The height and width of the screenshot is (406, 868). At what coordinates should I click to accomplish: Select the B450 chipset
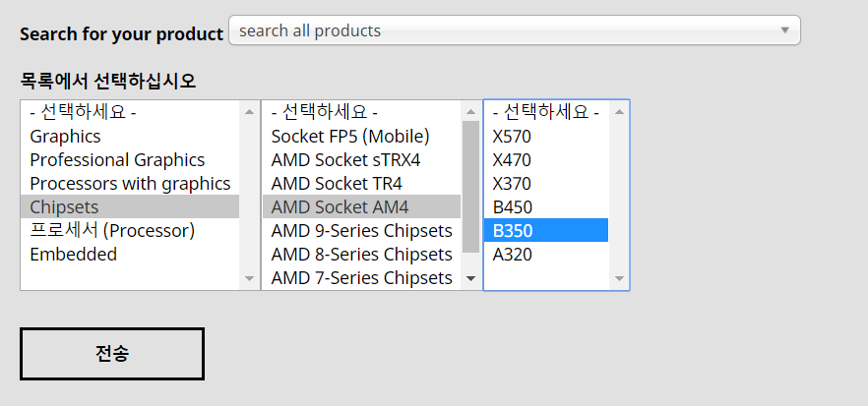click(x=546, y=206)
